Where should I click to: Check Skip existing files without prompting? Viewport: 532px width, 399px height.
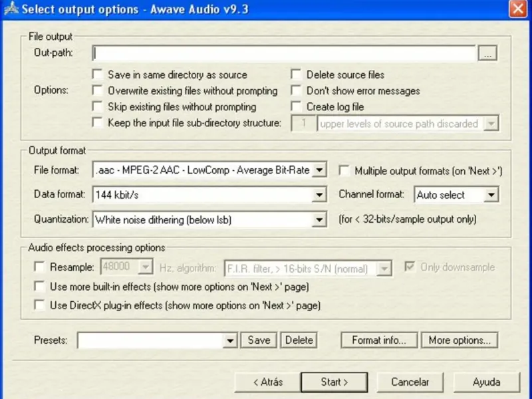(97, 106)
